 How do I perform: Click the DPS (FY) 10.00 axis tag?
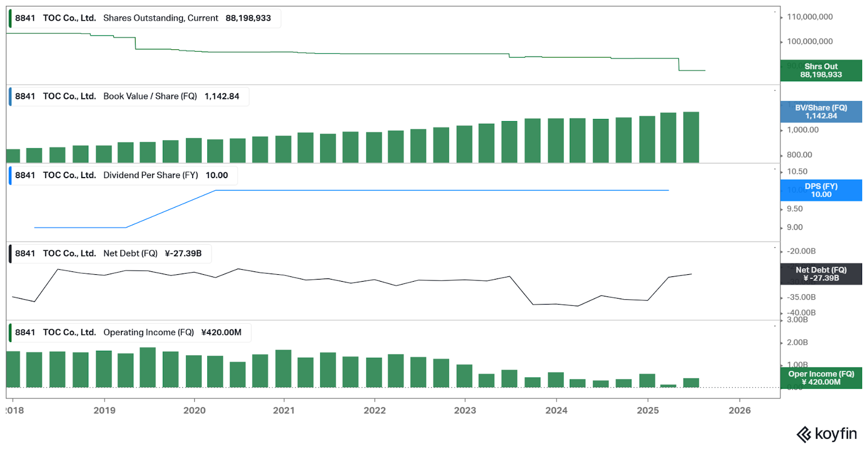click(x=821, y=191)
